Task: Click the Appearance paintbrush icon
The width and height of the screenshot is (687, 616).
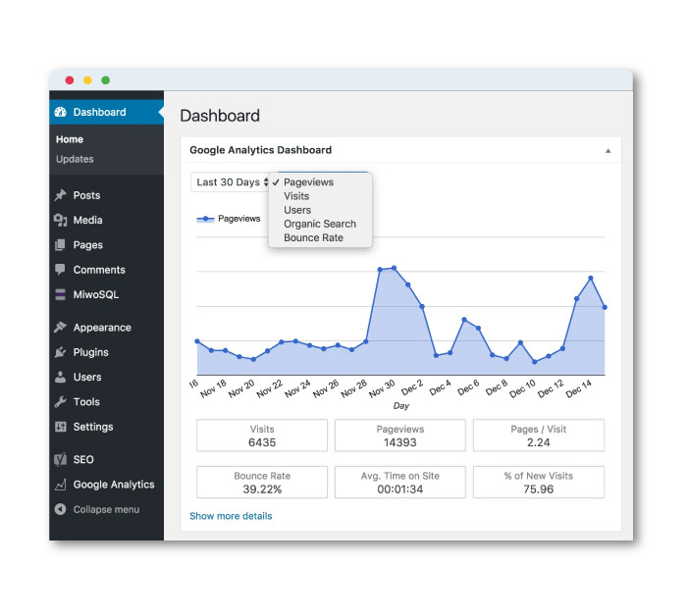Action: [61, 328]
